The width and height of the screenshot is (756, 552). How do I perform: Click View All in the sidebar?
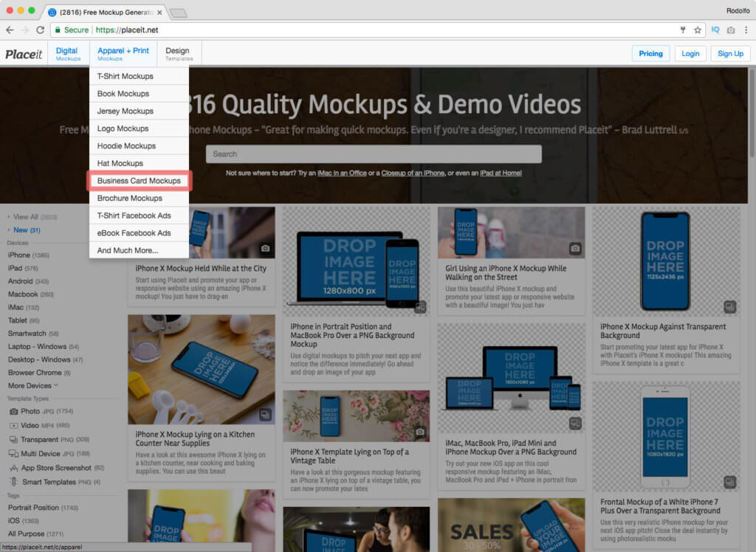click(x=35, y=217)
